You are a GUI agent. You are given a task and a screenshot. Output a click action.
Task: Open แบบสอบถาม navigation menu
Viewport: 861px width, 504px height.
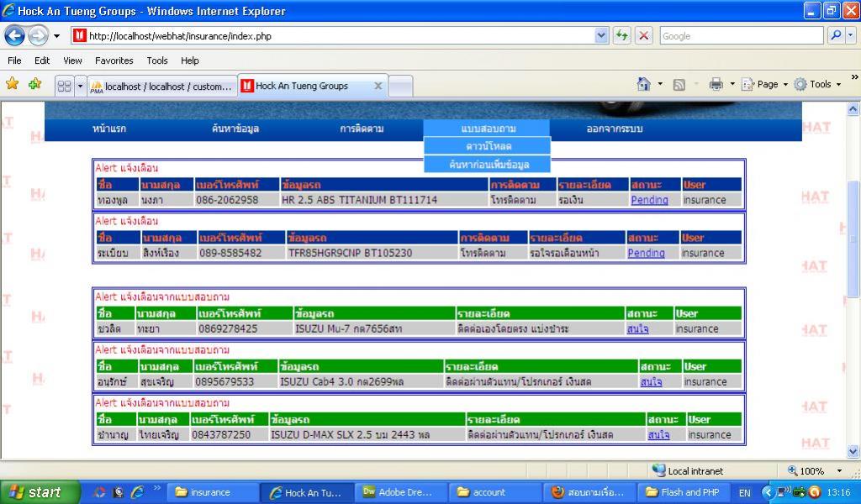point(489,129)
